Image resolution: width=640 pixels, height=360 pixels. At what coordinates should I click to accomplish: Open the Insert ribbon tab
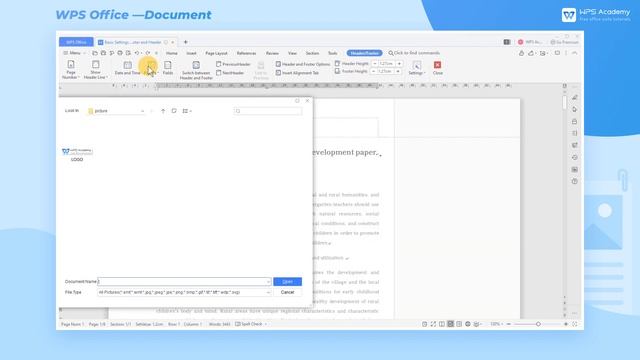pyautogui.click(x=191, y=53)
